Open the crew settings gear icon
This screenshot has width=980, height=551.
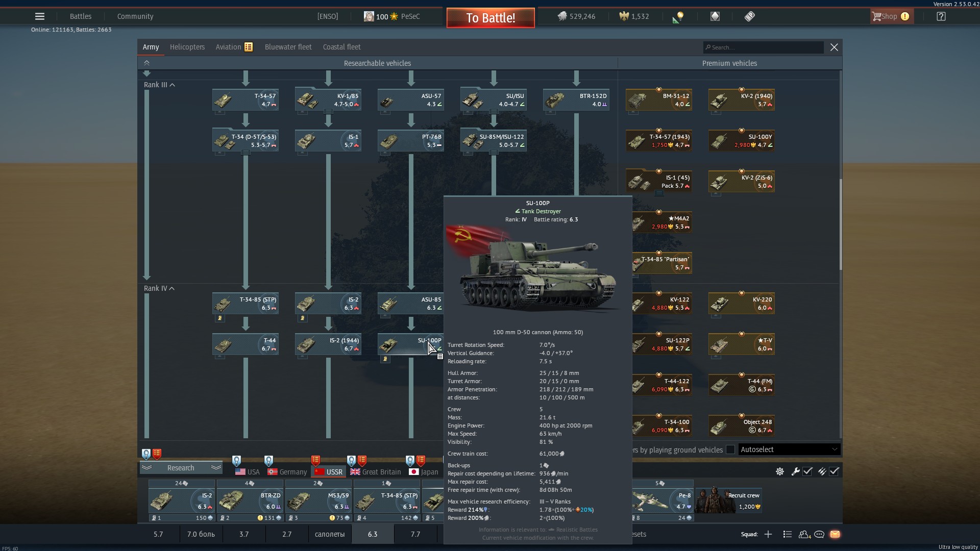point(780,471)
